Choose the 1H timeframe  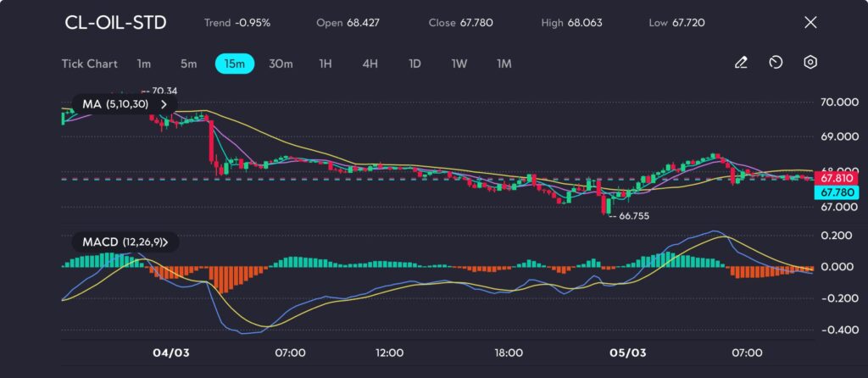coord(325,64)
